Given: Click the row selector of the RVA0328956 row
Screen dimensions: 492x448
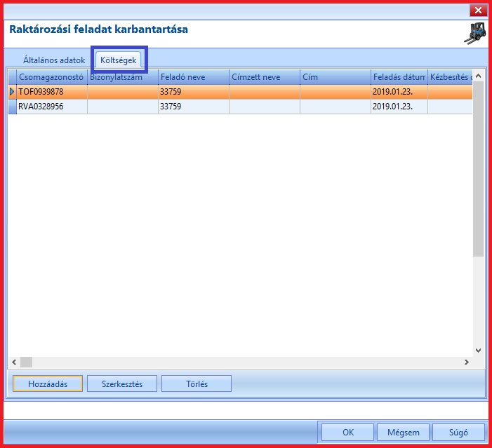Looking at the screenshot, I should pyautogui.click(x=12, y=107).
